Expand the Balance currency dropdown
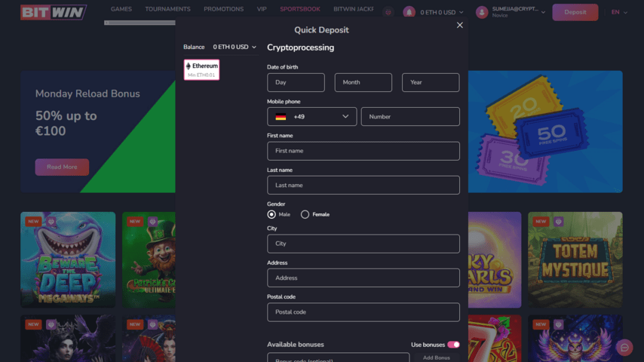644x362 pixels. click(235, 48)
